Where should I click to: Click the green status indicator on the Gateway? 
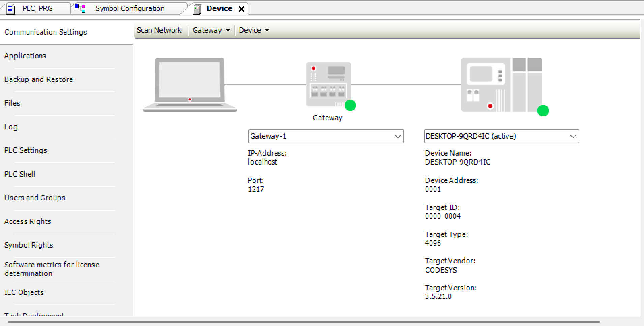coord(350,105)
